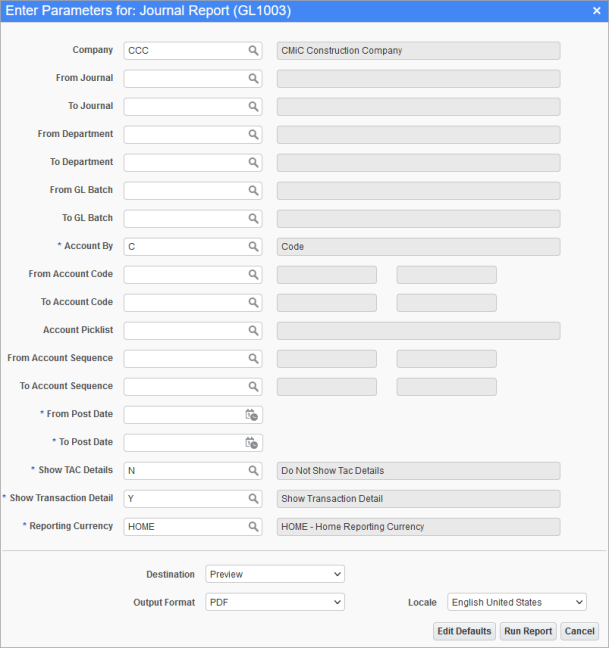Click the 'Code' description beside Account By

293,247
